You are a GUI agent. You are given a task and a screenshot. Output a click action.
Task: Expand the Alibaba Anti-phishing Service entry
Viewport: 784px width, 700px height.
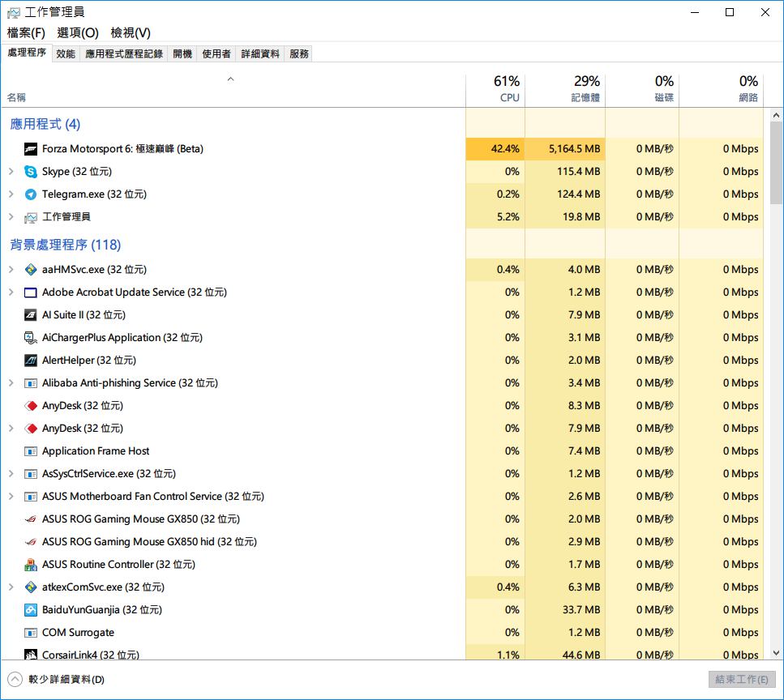pos(11,383)
